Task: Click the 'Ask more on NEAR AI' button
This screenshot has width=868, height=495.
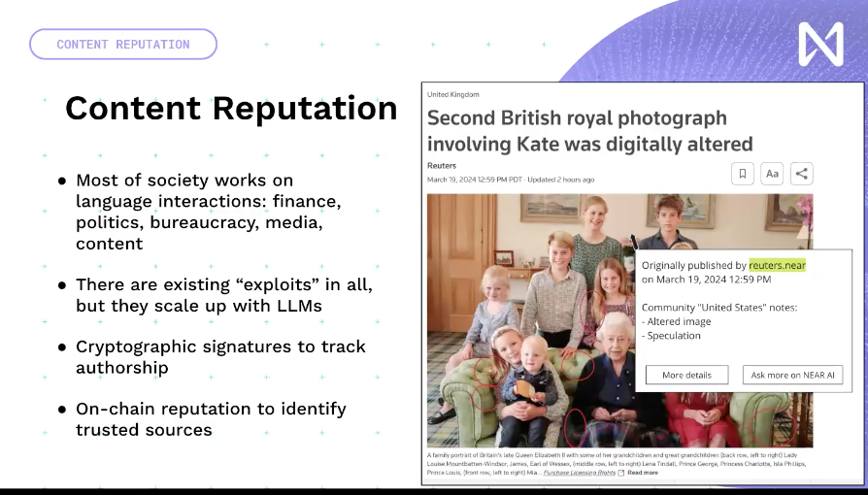Action: (792, 375)
